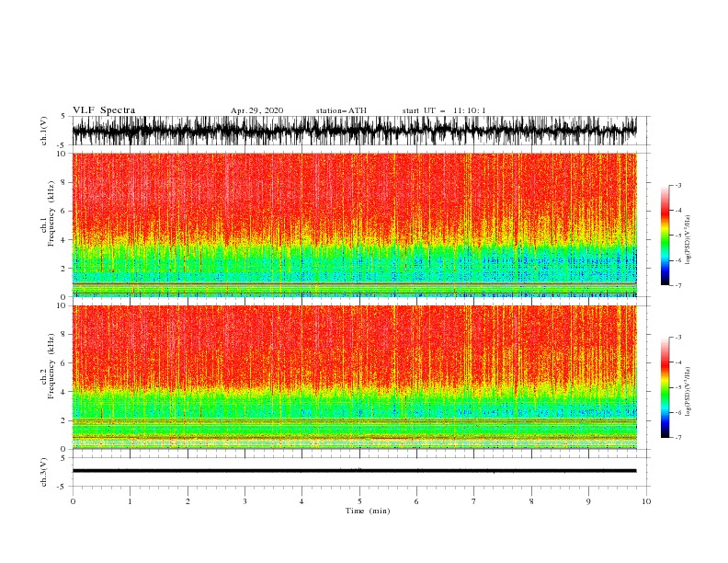
Task: Click the ch.2 Frequency (kHz) axis label
Action: [48, 366]
